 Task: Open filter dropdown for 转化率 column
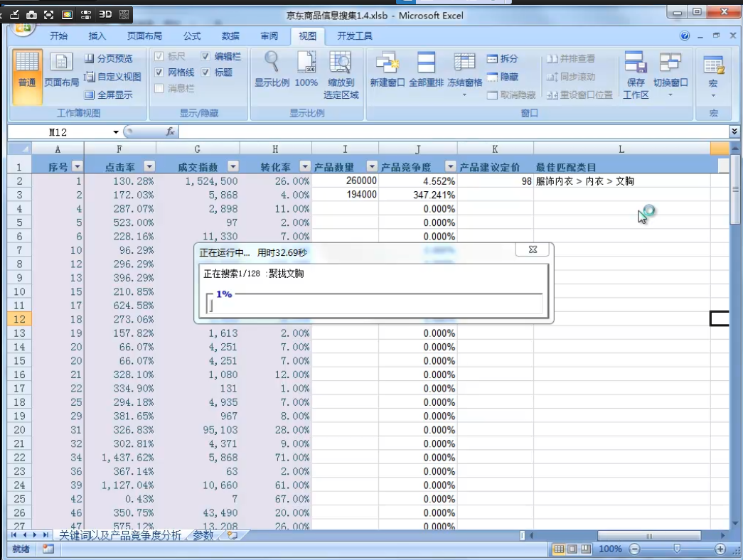click(x=304, y=166)
